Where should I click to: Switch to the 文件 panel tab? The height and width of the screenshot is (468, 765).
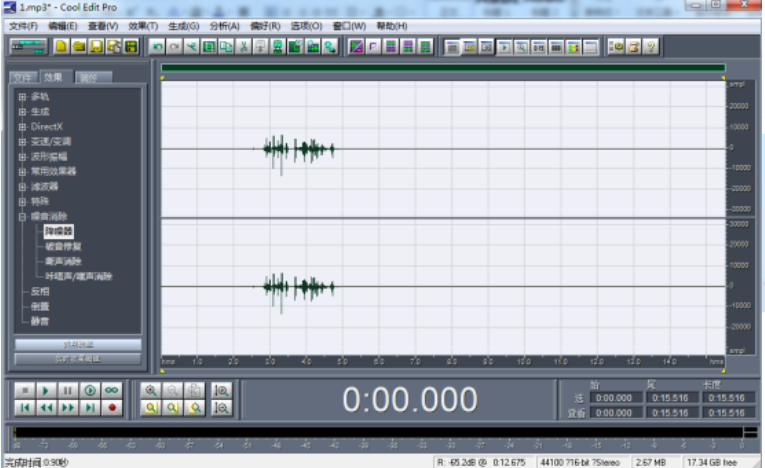(x=23, y=77)
